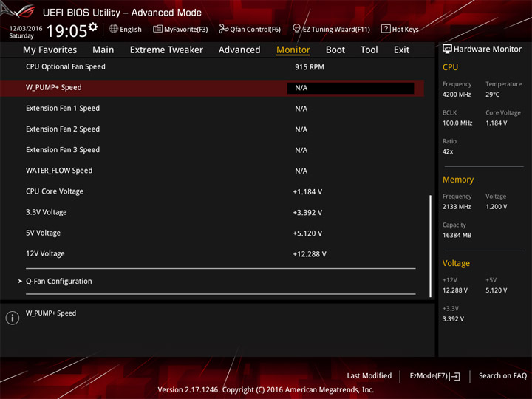Image resolution: width=532 pixels, height=399 pixels.
Task: Click the +1.184 V value
Action: [x=307, y=192]
